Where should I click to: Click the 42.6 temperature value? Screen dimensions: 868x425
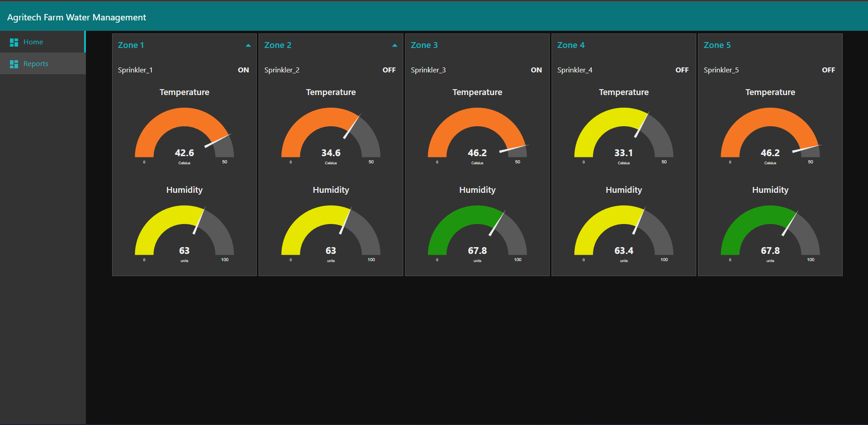184,153
